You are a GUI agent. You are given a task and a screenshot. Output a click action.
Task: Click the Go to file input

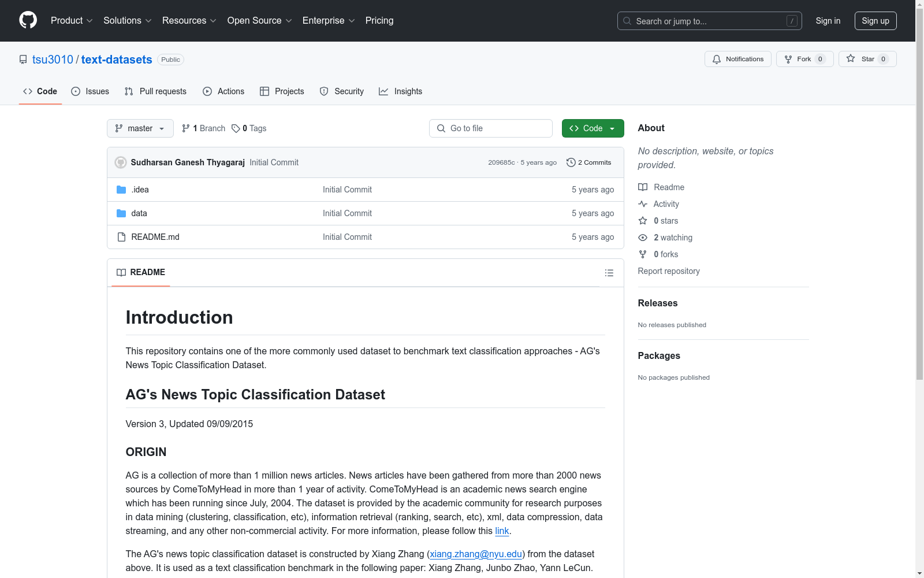[x=491, y=128]
